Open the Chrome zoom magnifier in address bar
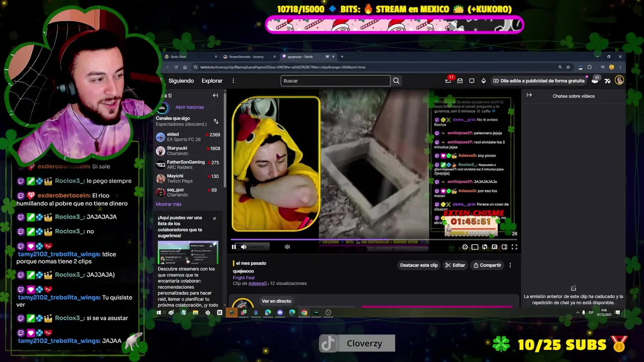This screenshot has height=362, width=644. (x=560, y=67)
